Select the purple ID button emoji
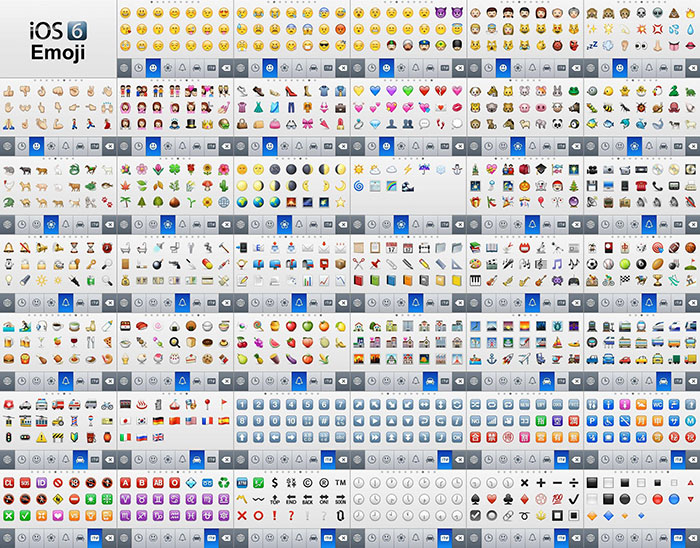The width and height of the screenshot is (700, 548). click(x=42, y=483)
